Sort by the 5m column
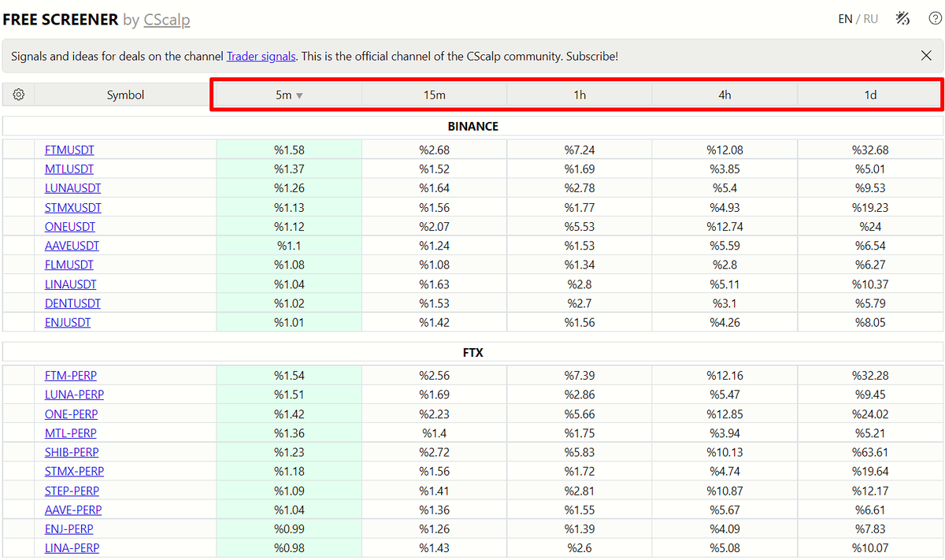This screenshot has height=560, width=945. (289, 95)
